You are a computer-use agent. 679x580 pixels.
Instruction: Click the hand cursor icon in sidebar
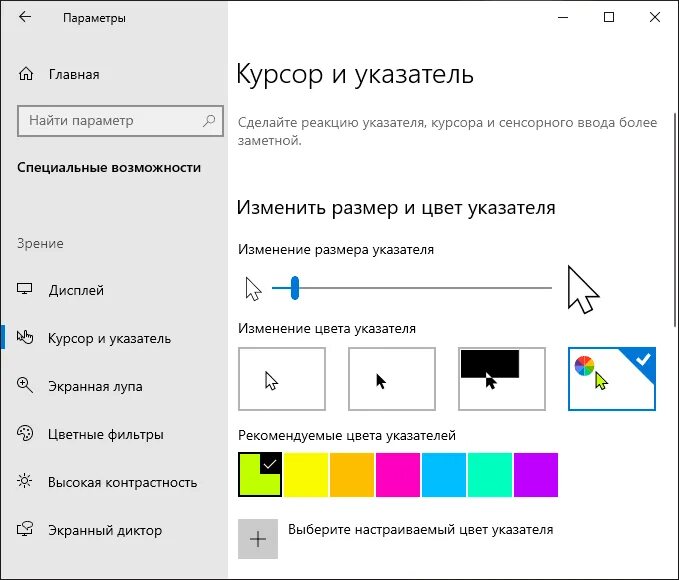(25, 337)
